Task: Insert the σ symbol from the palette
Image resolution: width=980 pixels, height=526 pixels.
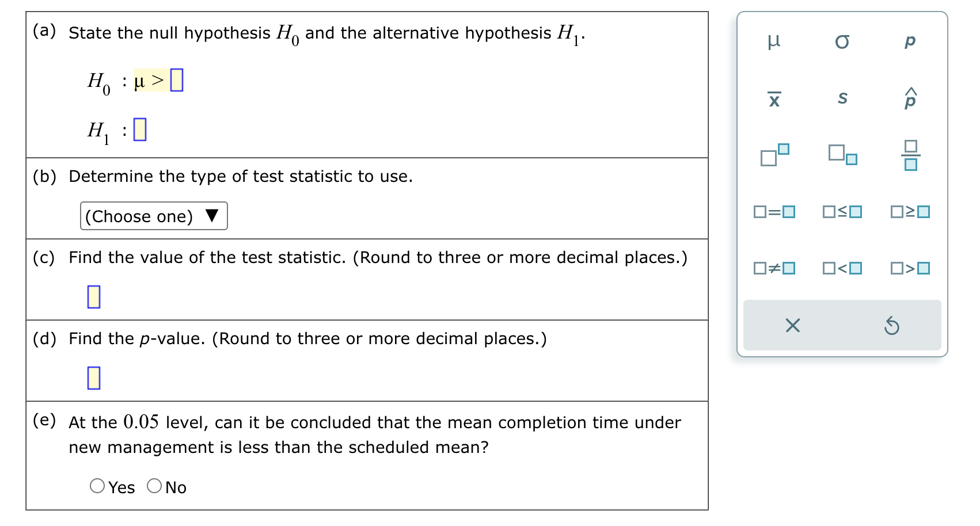Action: point(842,41)
